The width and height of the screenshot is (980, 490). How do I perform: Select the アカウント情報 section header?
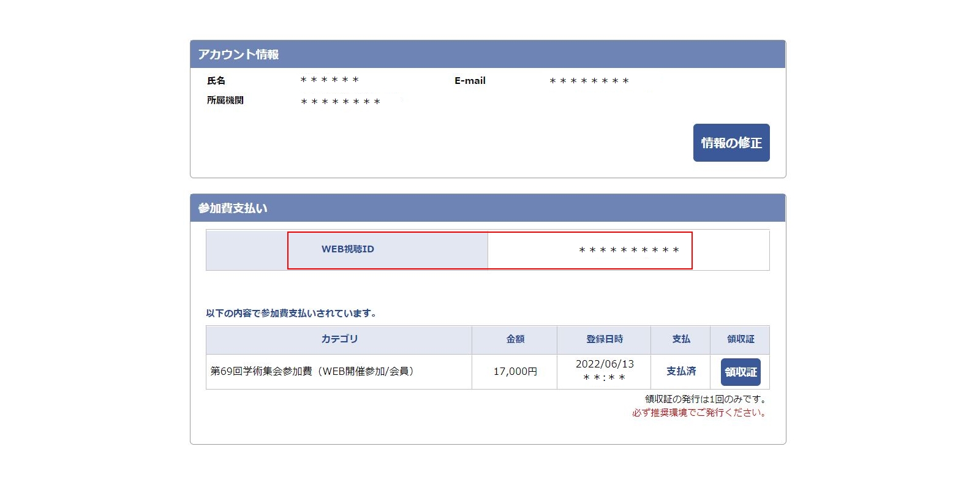(x=238, y=55)
